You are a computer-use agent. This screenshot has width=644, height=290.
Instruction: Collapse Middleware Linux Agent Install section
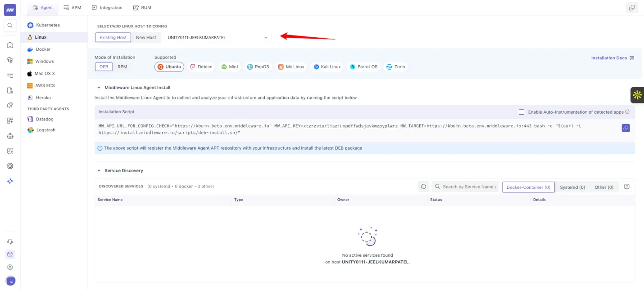pyautogui.click(x=99, y=88)
